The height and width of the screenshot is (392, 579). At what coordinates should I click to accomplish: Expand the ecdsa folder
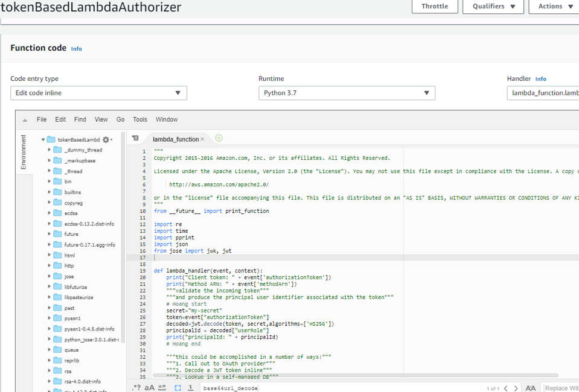(49, 213)
